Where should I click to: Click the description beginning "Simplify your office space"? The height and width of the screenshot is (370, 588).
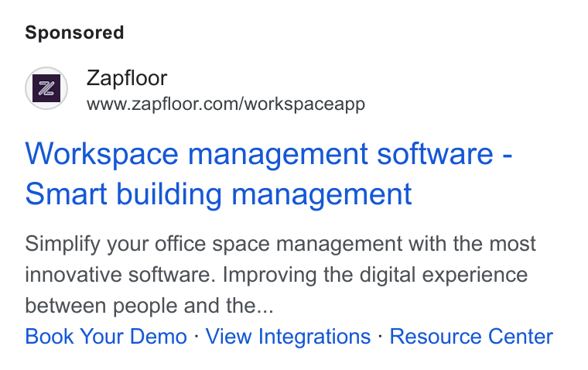pos(281,274)
